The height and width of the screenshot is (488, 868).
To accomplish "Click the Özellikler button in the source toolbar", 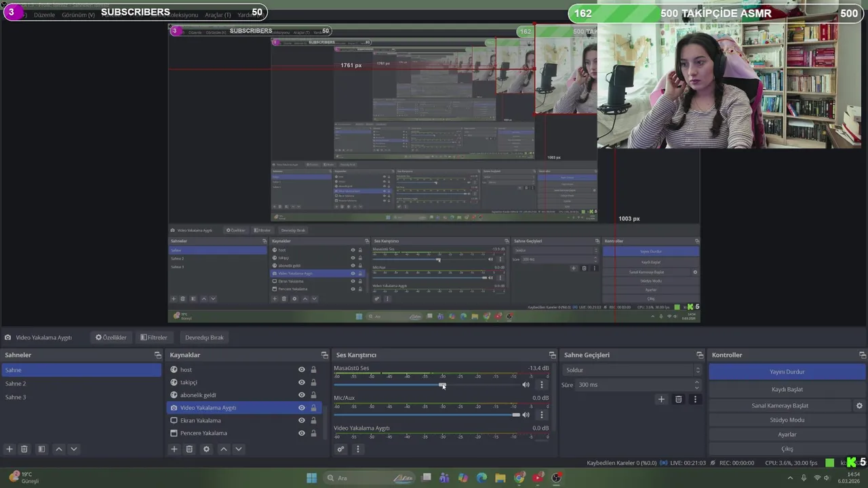I will (111, 338).
